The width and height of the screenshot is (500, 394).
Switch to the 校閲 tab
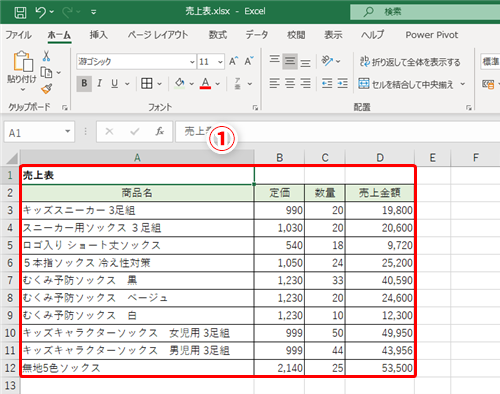pos(296,35)
